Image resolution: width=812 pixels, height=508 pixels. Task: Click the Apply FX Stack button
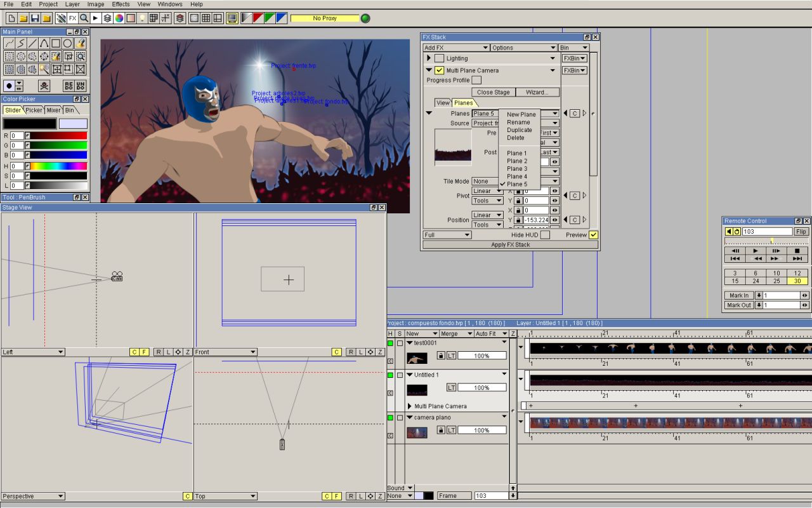[x=510, y=244]
